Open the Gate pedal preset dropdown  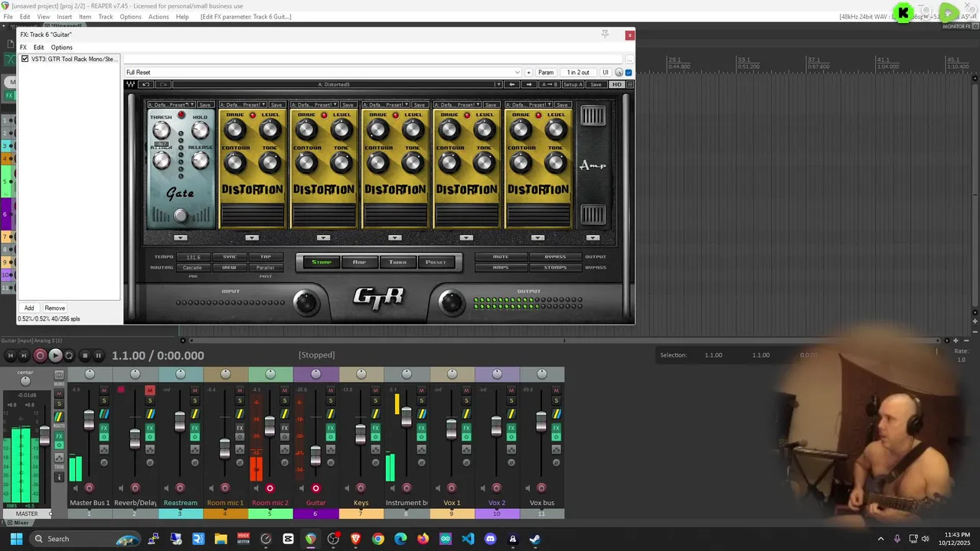pyautogui.click(x=172, y=105)
